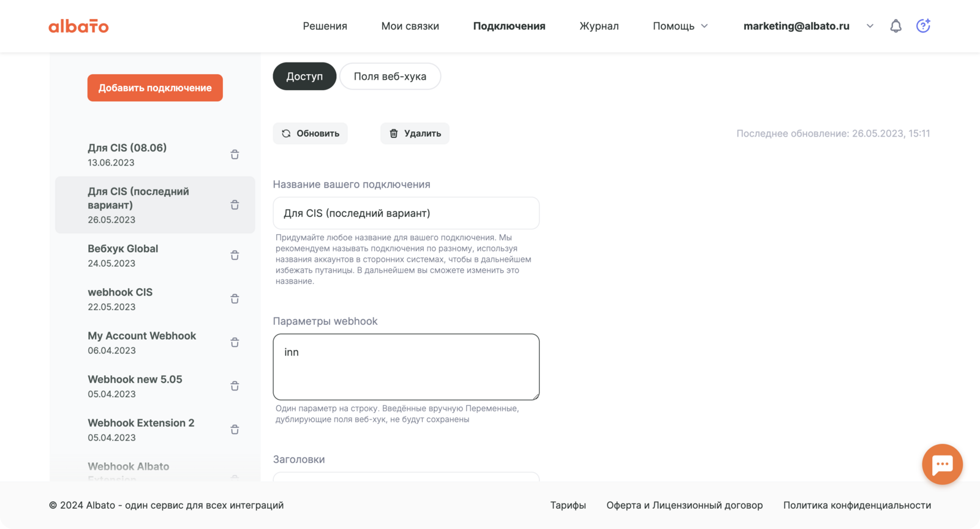The height and width of the screenshot is (529, 980).
Task: Remove 'My Account Webhook' using its trash icon
Action: pos(235,342)
